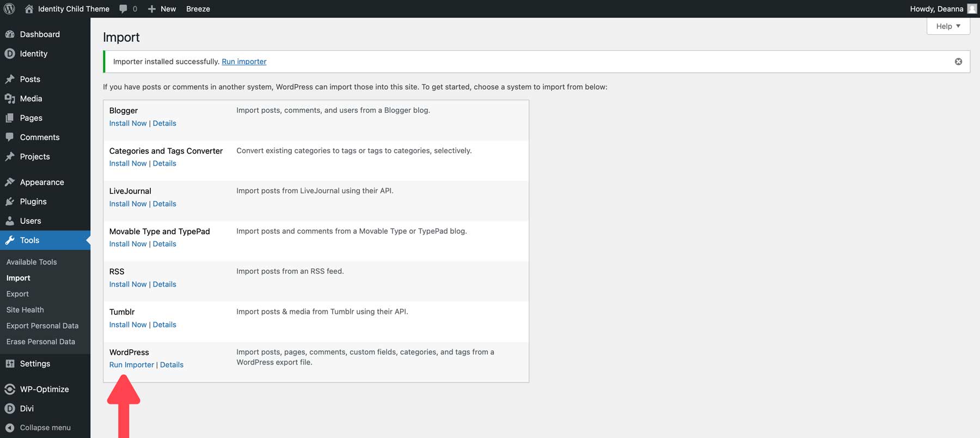View Details for Tumblr importer
This screenshot has height=438, width=980.
164,325
